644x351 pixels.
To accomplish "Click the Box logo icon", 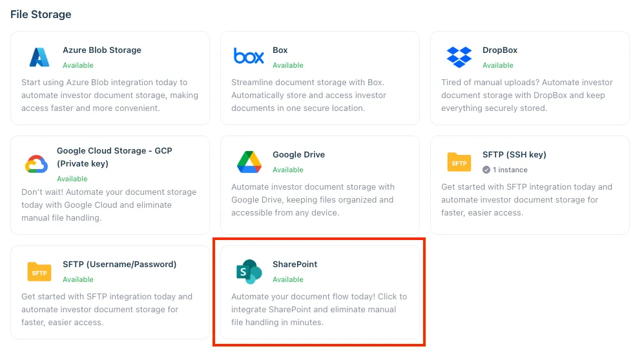I will click(249, 55).
